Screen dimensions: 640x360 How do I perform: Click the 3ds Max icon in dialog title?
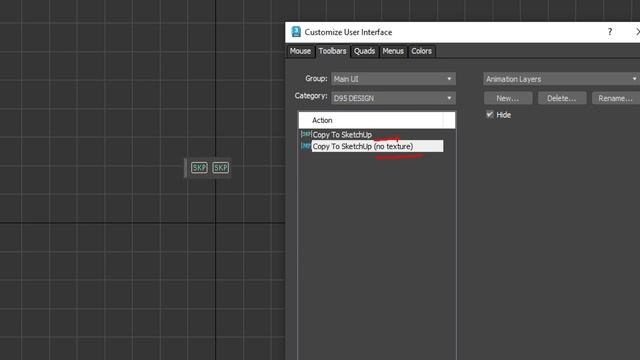[x=296, y=32]
